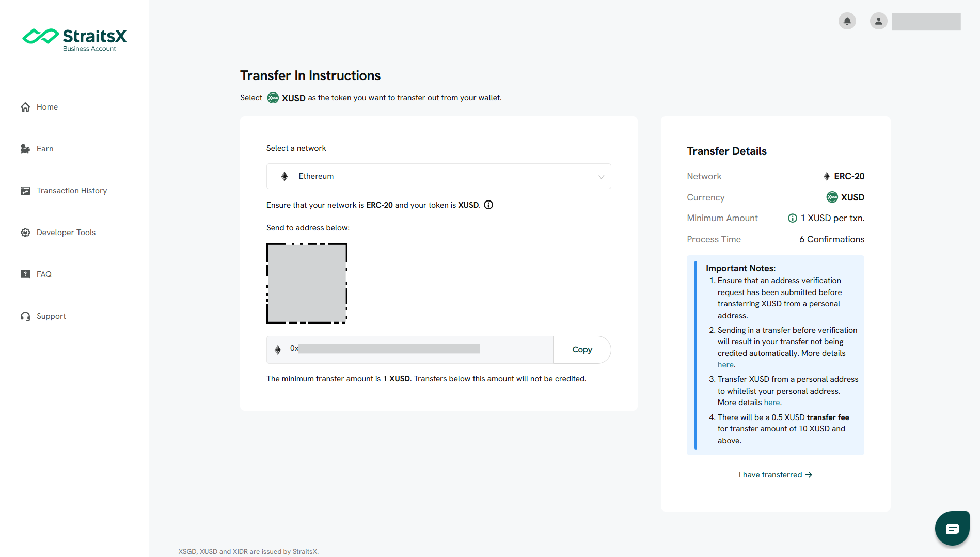Click the Developer Tools gear icon

tap(25, 233)
